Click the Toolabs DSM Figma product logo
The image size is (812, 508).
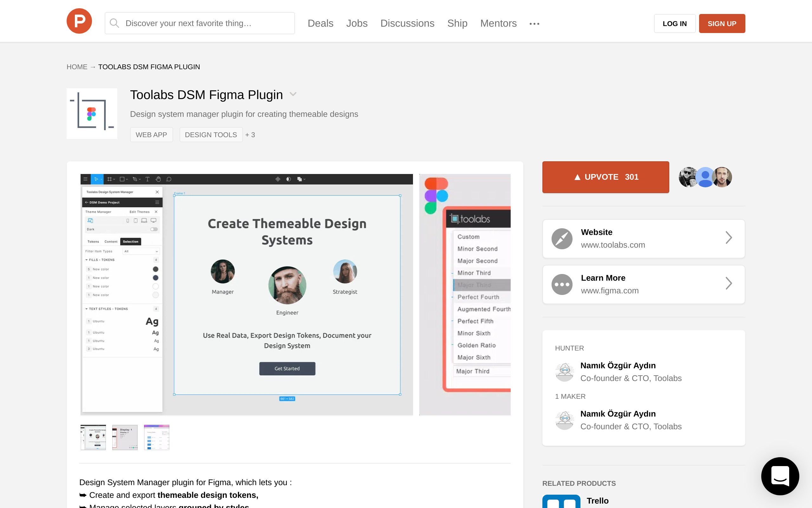[92, 114]
